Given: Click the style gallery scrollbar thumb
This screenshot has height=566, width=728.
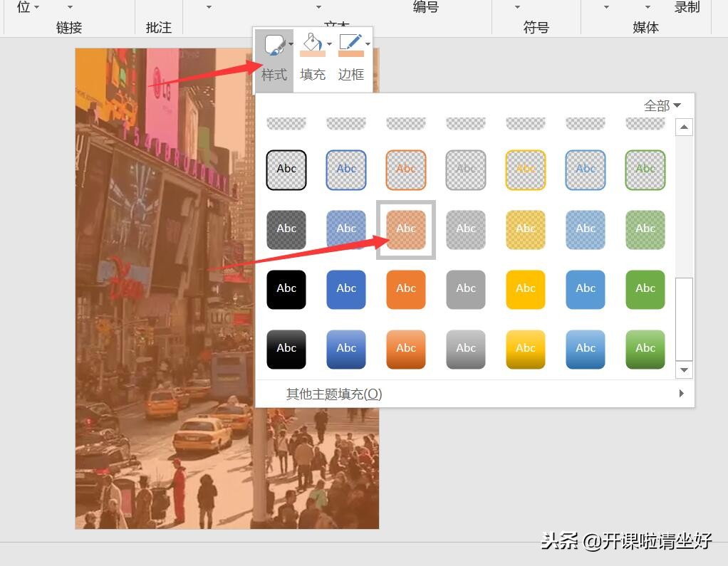Looking at the screenshot, I should (x=684, y=319).
